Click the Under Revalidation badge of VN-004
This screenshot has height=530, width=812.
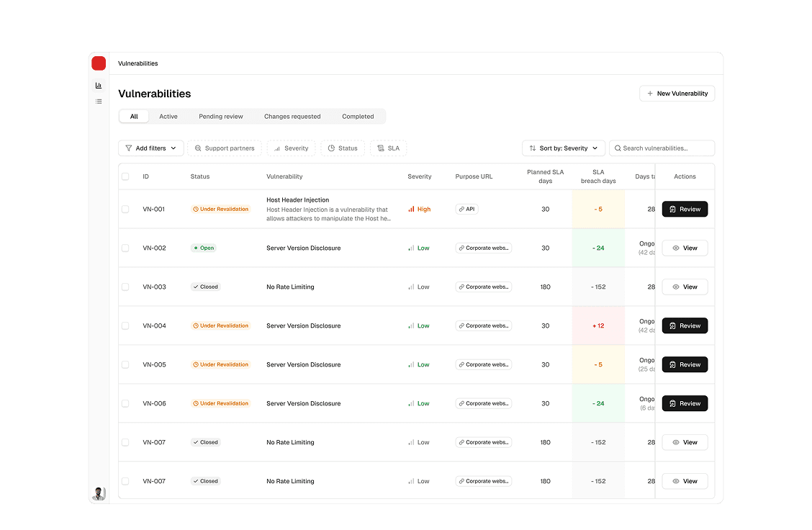220,326
